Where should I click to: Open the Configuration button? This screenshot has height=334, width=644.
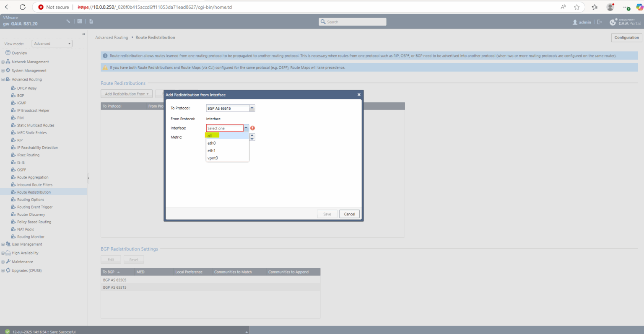pyautogui.click(x=626, y=38)
